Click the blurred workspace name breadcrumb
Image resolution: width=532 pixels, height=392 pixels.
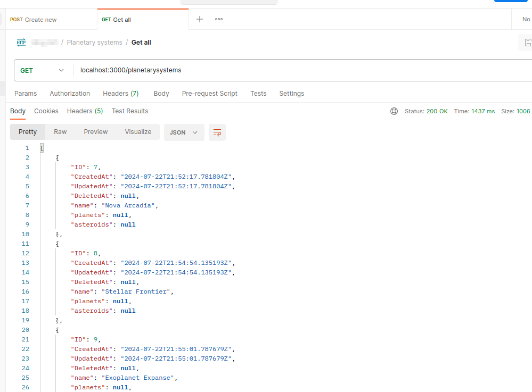point(44,43)
